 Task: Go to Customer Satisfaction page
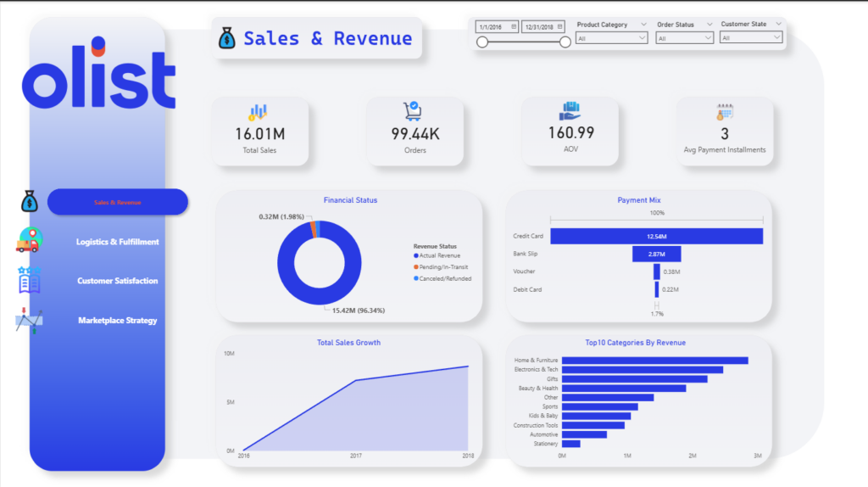(x=117, y=281)
